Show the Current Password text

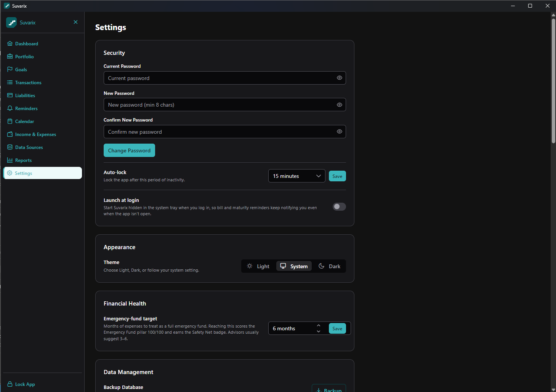click(339, 78)
